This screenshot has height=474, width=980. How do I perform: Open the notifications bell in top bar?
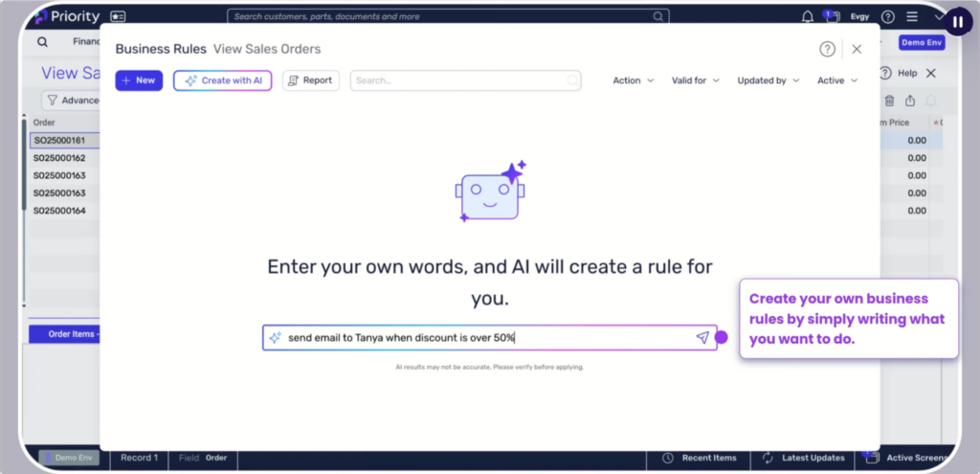808,17
